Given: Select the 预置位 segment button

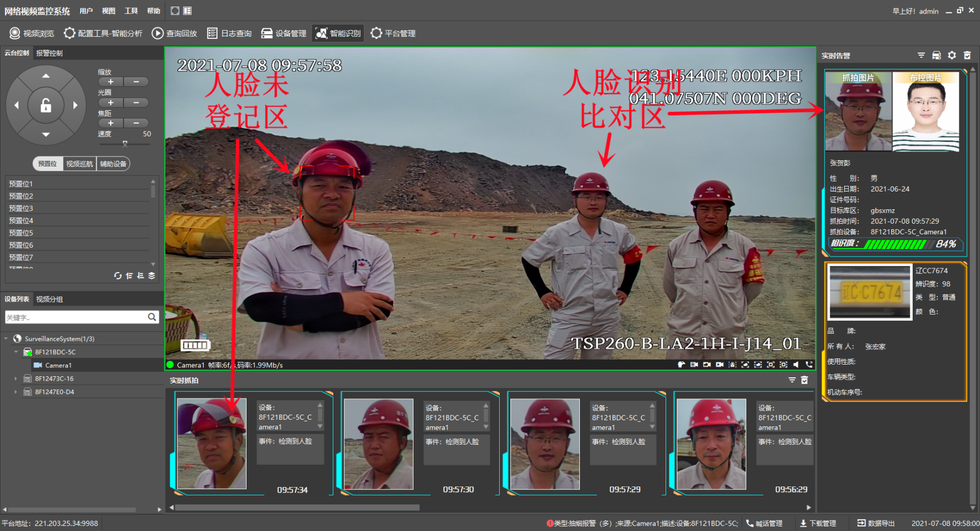Looking at the screenshot, I should pyautogui.click(x=47, y=164).
